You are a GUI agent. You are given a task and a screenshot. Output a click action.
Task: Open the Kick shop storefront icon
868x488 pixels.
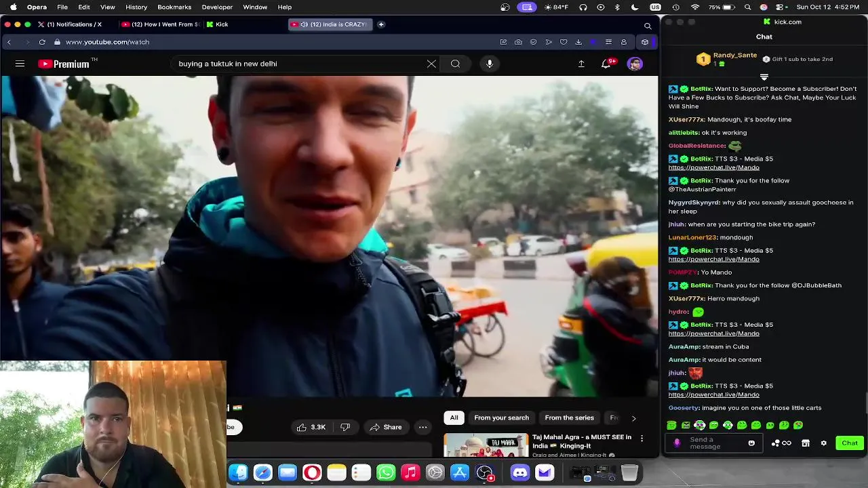point(806,443)
